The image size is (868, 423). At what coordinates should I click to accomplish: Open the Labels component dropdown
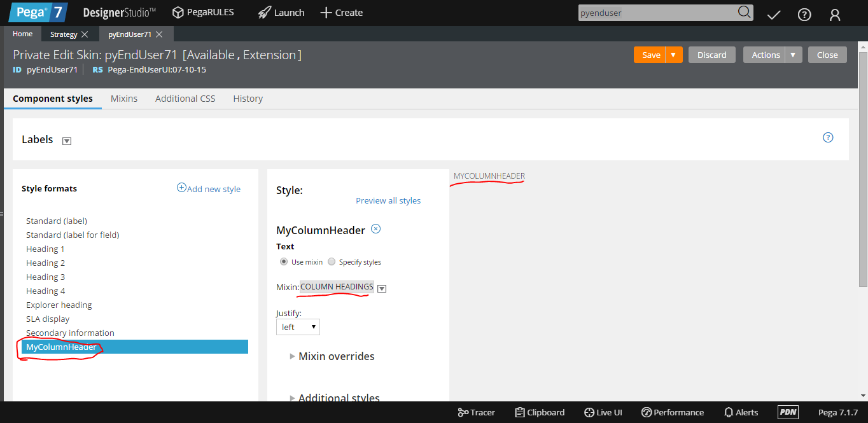(67, 141)
